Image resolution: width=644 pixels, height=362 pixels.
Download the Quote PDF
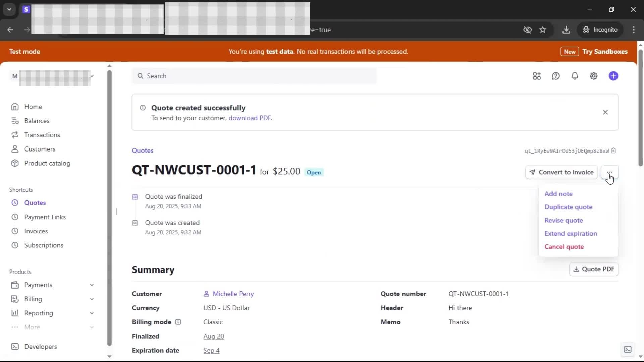593,269
